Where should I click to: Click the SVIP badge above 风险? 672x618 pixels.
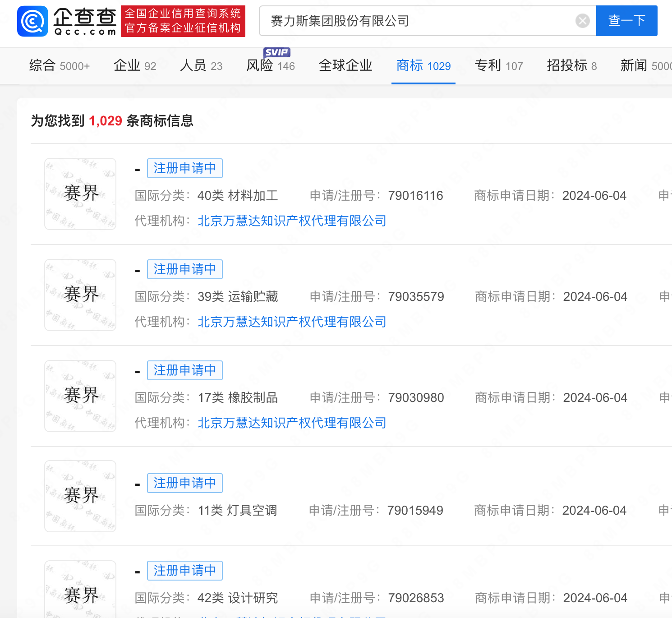coord(276,52)
